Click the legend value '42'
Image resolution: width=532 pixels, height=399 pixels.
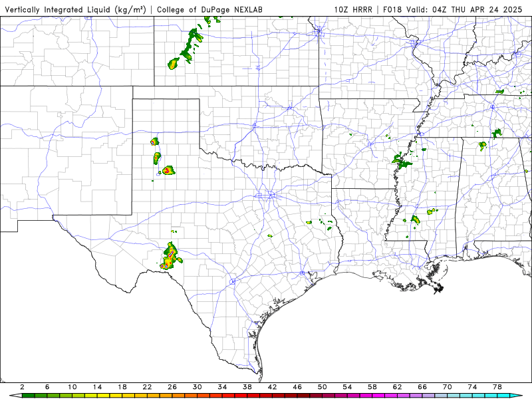(272, 387)
